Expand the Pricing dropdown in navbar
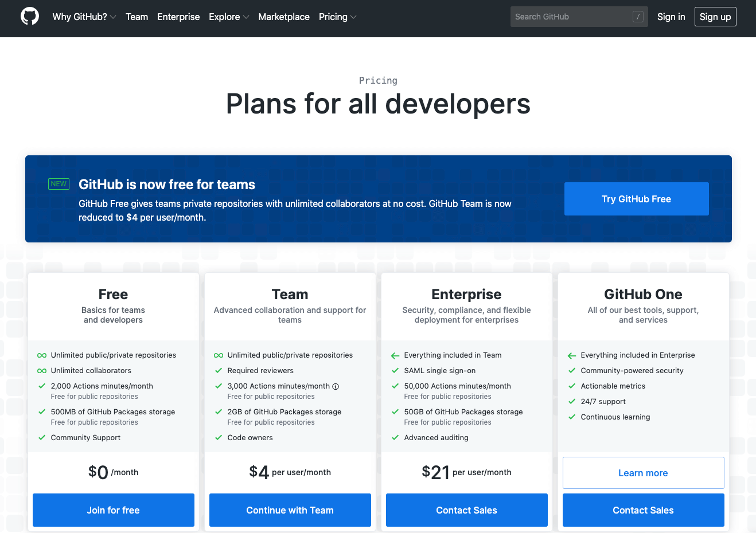756x533 pixels. click(337, 17)
